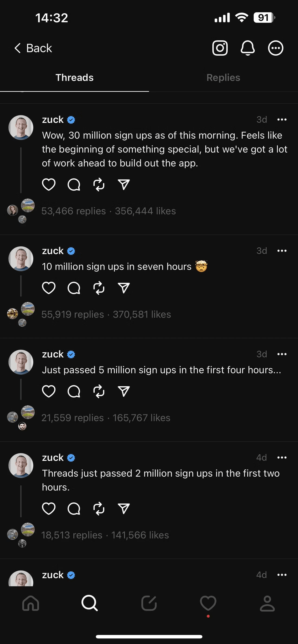Image resolution: width=298 pixels, height=644 pixels.
Task: Like the 30 million sign ups post
Action: coord(49,185)
